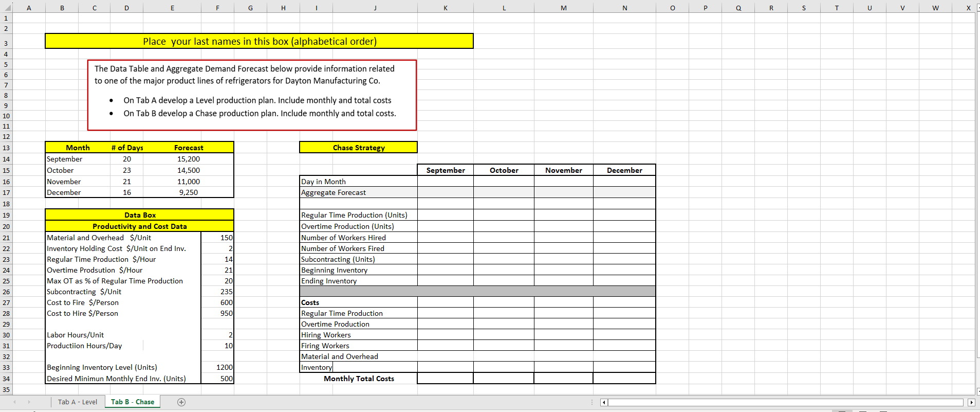Select the Tab B - Chase sheet
The height and width of the screenshot is (412, 980).
(133, 402)
